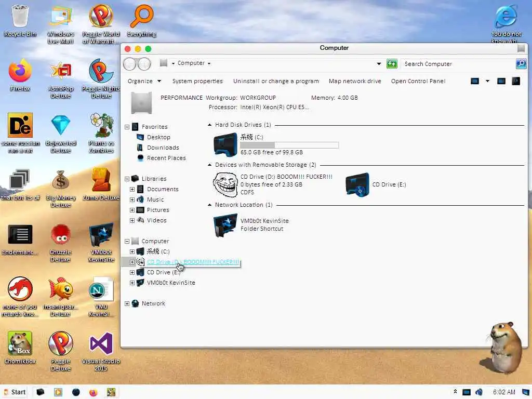Click Uninstall or change a program
Image resolution: width=532 pixels, height=399 pixels.
[x=276, y=81]
